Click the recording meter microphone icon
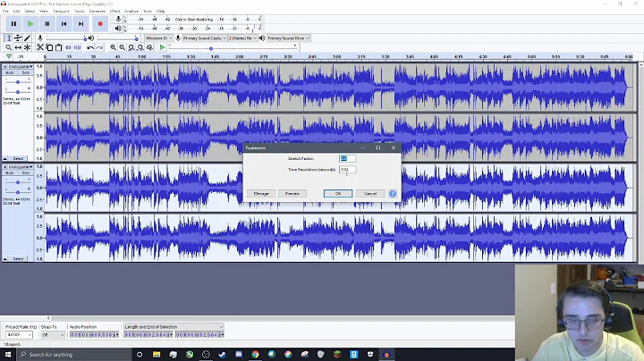Screen dimensions: 644x361 (118, 20)
